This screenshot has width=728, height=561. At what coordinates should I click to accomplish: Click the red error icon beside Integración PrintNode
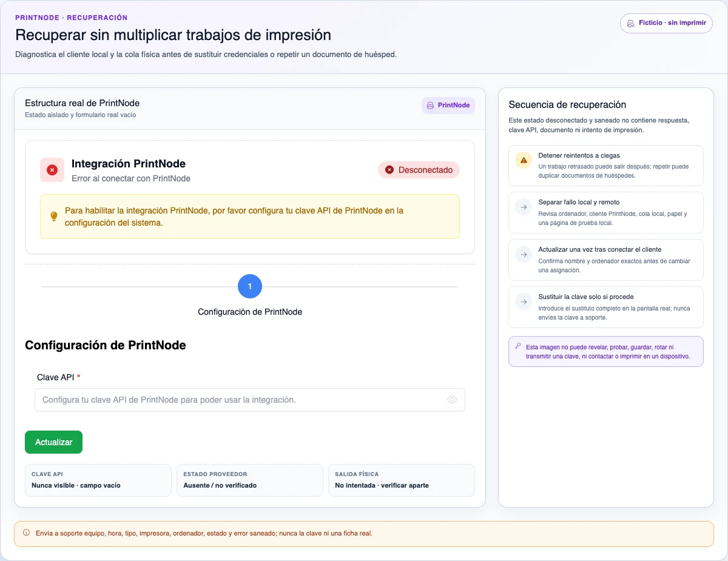52,170
